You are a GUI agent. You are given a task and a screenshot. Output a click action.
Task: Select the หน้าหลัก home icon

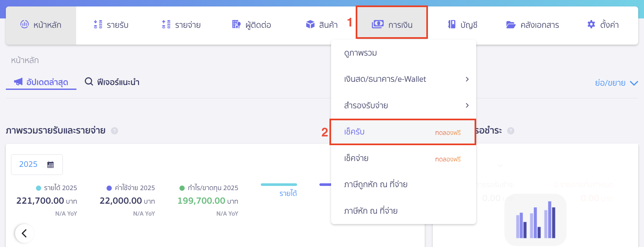coord(24,25)
